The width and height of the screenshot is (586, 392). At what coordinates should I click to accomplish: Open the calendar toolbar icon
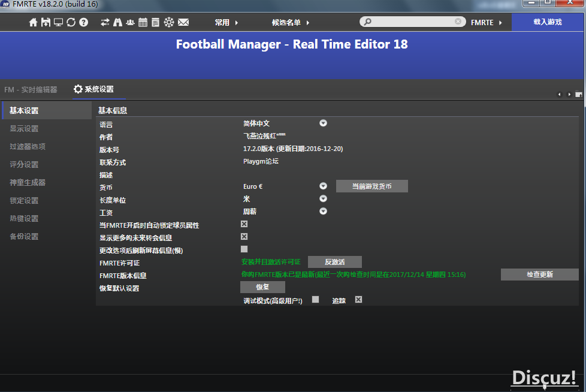click(x=143, y=22)
